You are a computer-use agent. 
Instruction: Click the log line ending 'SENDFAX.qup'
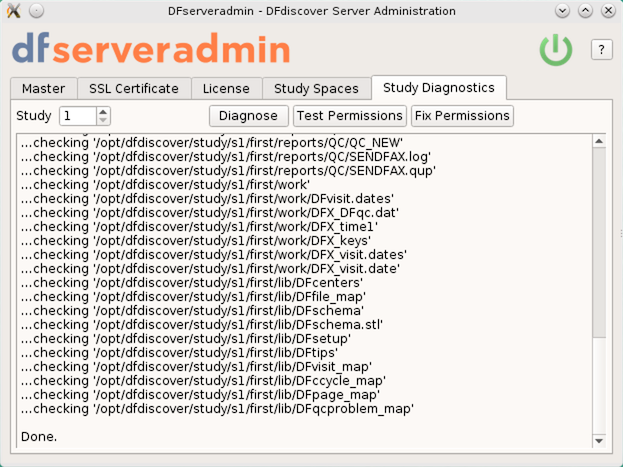coord(228,171)
